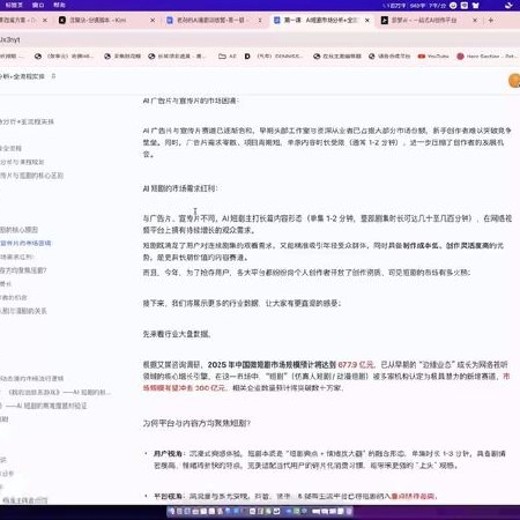The image size is (520, 520).
Task: Jump to 分析+全流程实操 in the outline
Action: coord(27,122)
